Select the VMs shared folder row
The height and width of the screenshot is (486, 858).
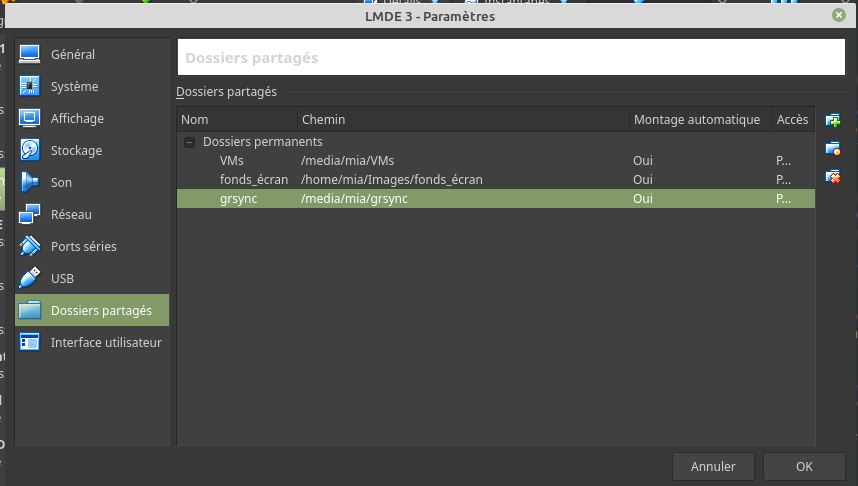[496, 161]
